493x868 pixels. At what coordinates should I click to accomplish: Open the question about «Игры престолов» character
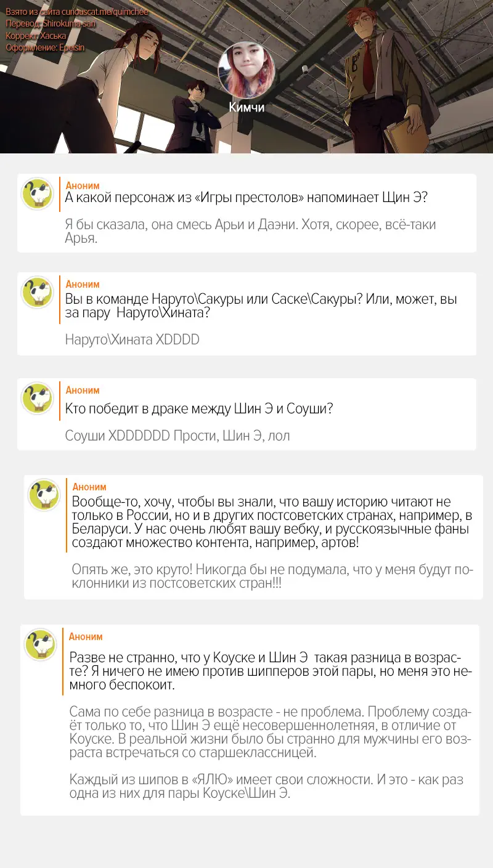[x=246, y=198]
